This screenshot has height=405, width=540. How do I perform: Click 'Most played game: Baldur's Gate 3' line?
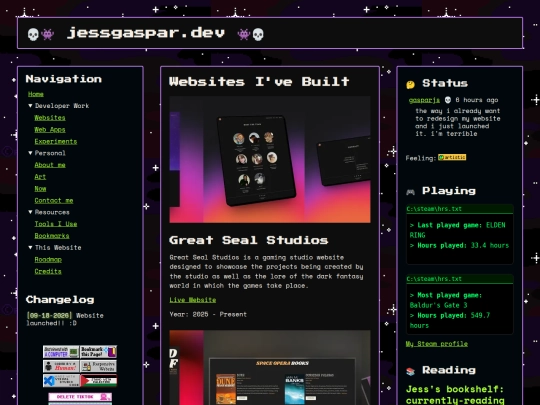(445, 300)
